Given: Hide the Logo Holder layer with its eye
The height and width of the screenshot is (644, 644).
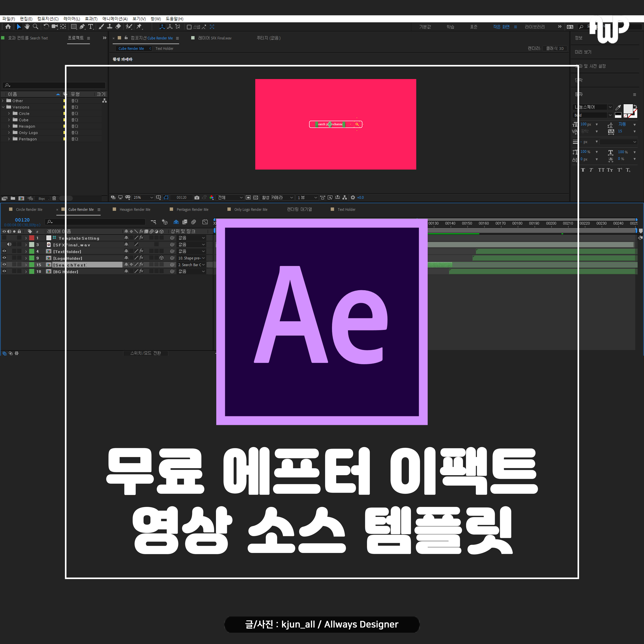Looking at the screenshot, I should click(4, 258).
